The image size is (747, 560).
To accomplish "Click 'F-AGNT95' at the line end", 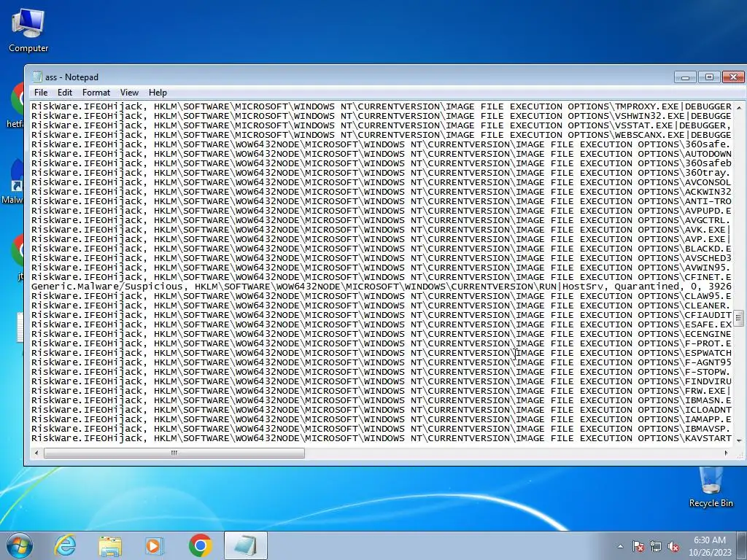I will click(708, 362).
